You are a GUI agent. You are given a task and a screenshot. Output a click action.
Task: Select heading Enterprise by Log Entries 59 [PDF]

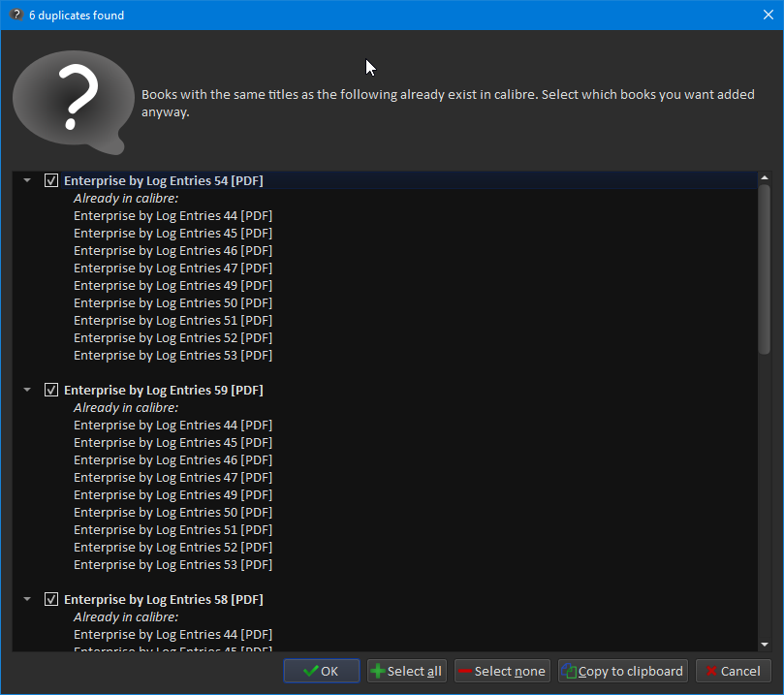pyautogui.click(x=164, y=390)
